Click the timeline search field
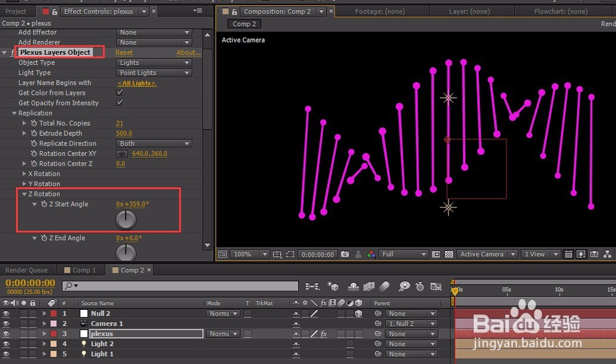This screenshot has width=616, height=364. click(x=180, y=286)
